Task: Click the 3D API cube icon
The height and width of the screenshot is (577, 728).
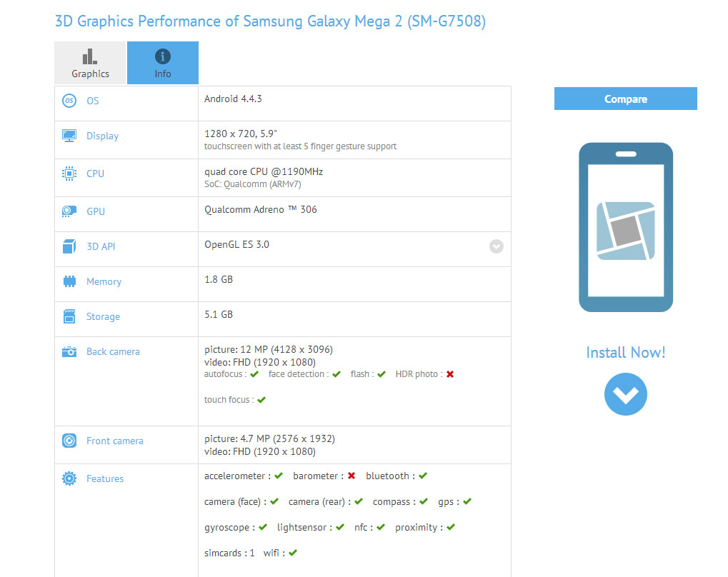Action: (69, 246)
